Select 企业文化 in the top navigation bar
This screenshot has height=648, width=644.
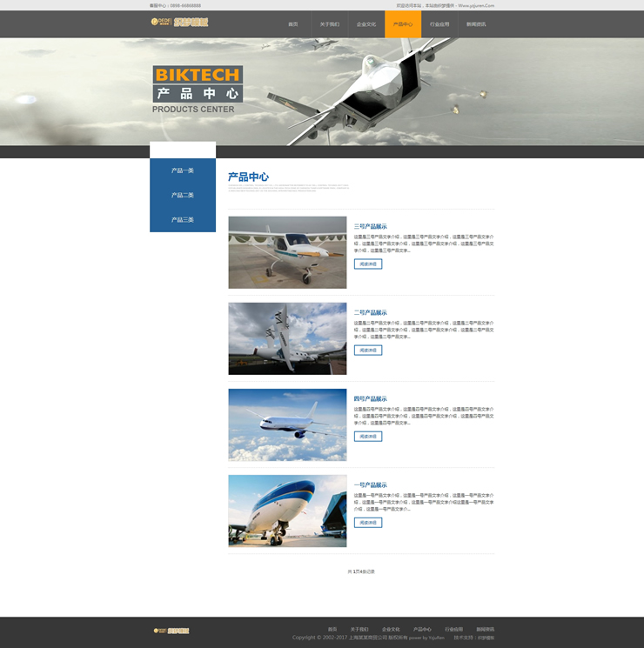(366, 24)
